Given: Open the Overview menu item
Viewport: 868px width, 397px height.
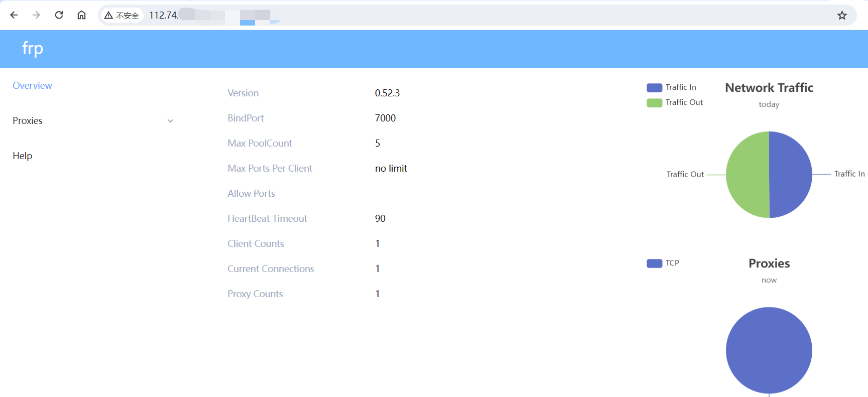Looking at the screenshot, I should [32, 85].
